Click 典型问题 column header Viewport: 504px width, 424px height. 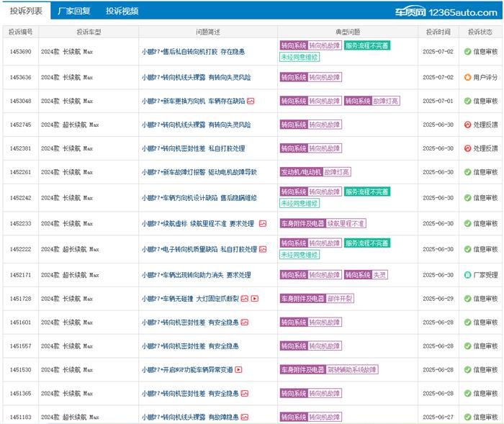click(x=348, y=32)
